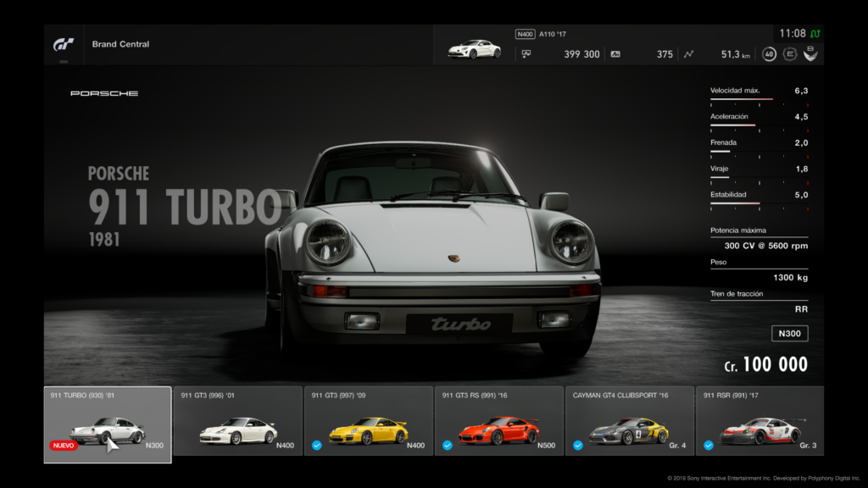
Task: Click the Porsche crest on the car hood
Action: [x=454, y=258]
